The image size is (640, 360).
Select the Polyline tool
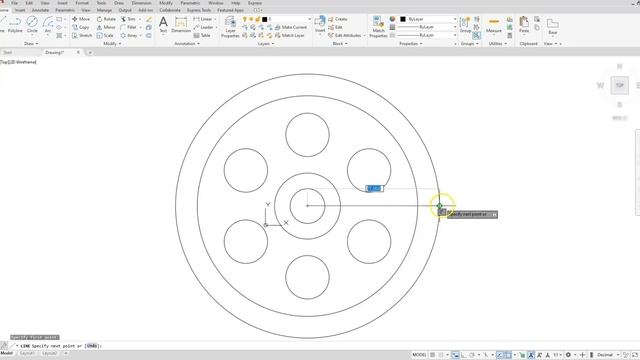pyautogui.click(x=15, y=24)
